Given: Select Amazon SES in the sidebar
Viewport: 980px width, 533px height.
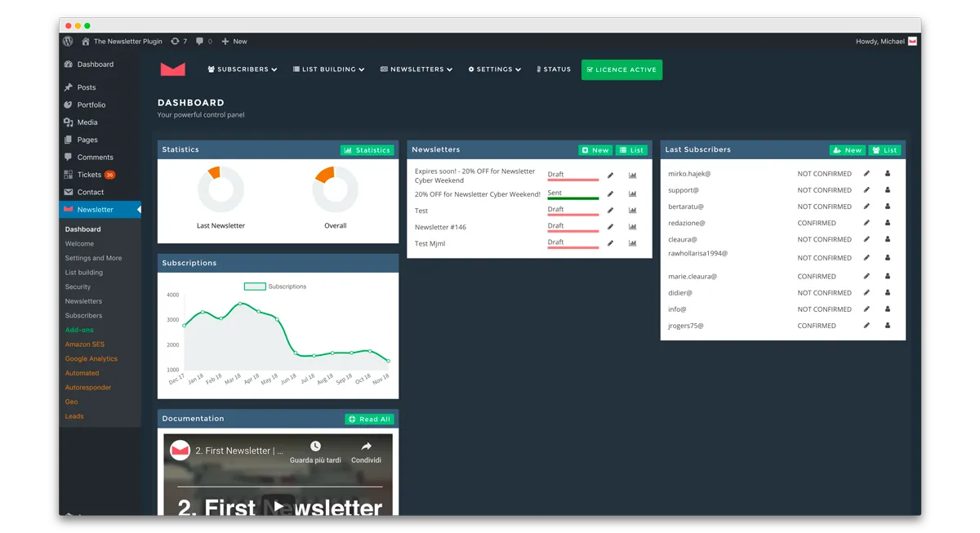Looking at the screenshot, I should click(x=85, y=344).
